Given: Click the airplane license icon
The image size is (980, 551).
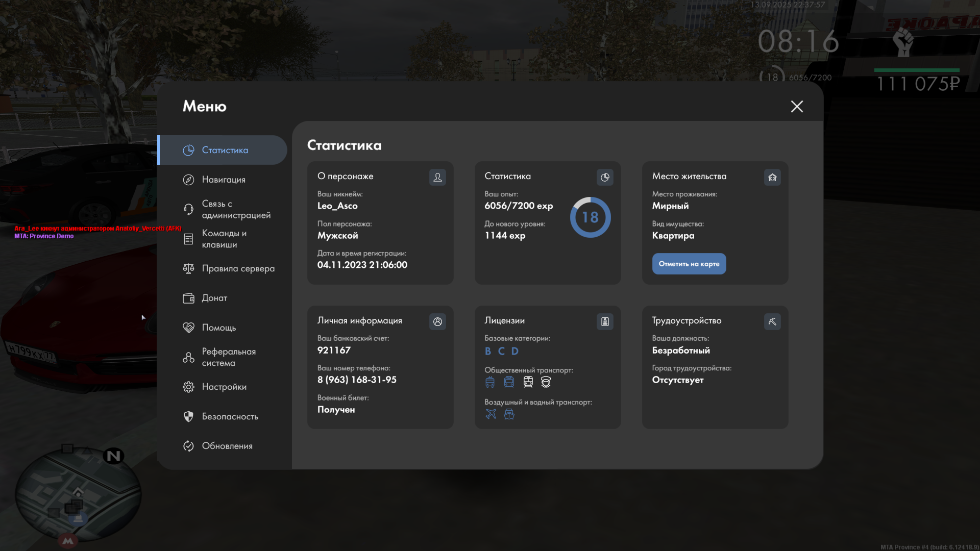Looking at the screenshot, I should (491, 414).
